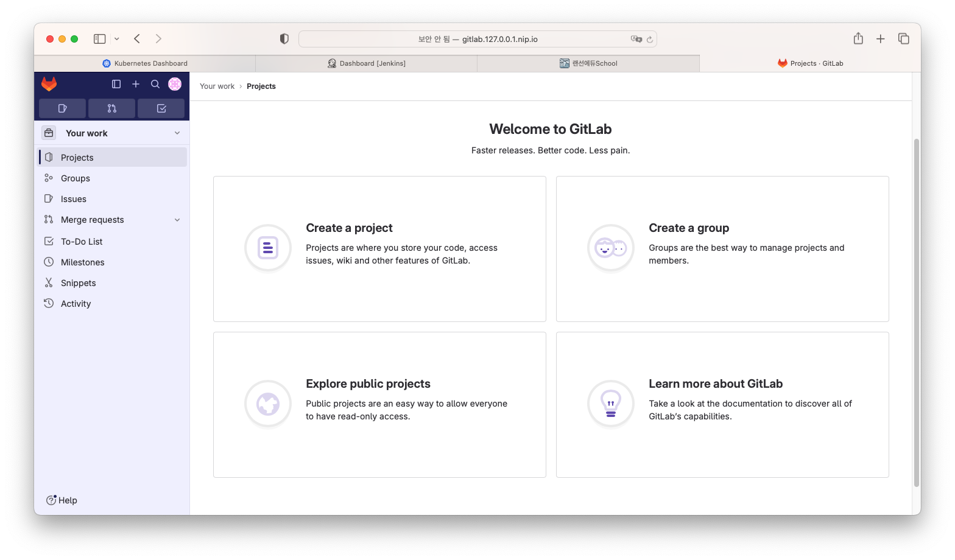Open Groups in the sidebar
This screenshot has height=560, width=955.
(112, 178)
